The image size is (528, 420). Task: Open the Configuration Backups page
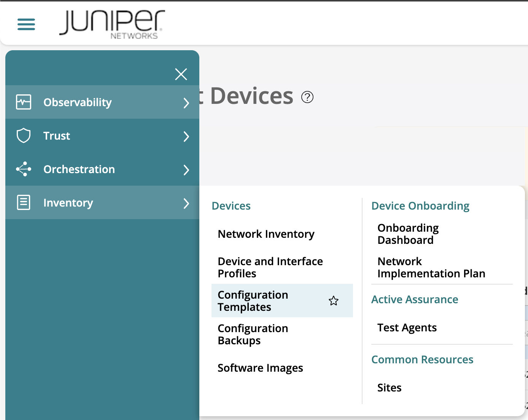[253, 334]
